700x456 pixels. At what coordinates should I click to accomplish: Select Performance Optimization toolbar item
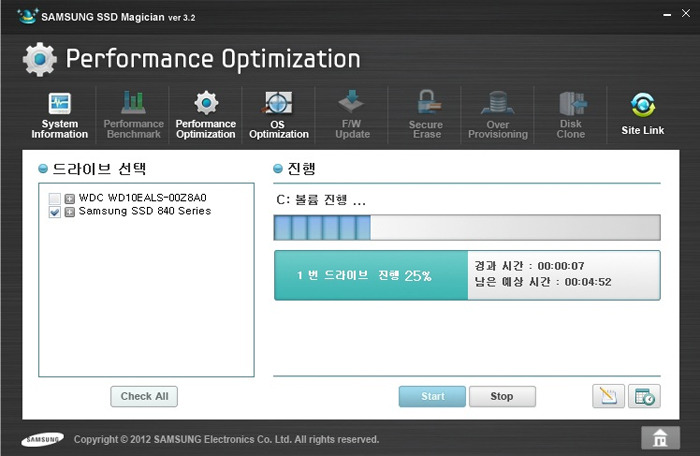(x=205, y=116)
